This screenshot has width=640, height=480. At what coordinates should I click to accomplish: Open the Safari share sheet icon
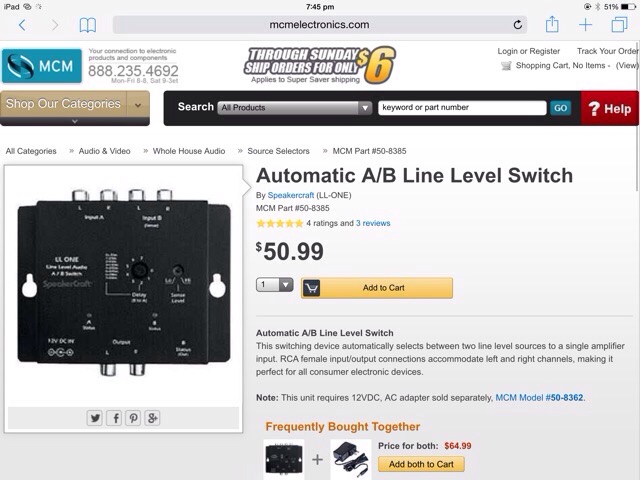(x=552, y=24)
